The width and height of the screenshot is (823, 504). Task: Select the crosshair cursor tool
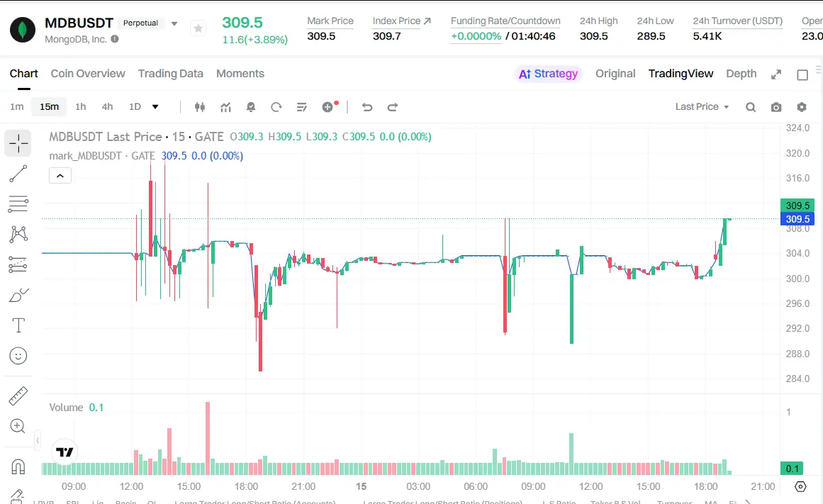click(x=18, y=142)
